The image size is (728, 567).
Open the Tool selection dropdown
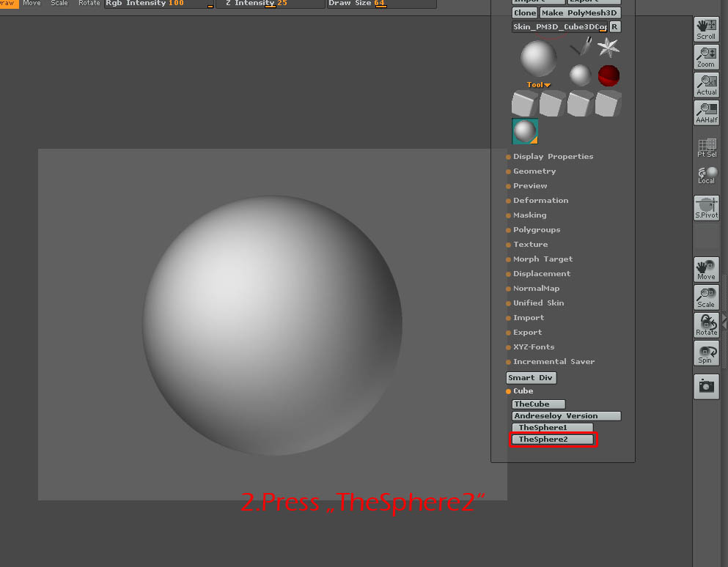pyautogui.click(x=537, y=84)
